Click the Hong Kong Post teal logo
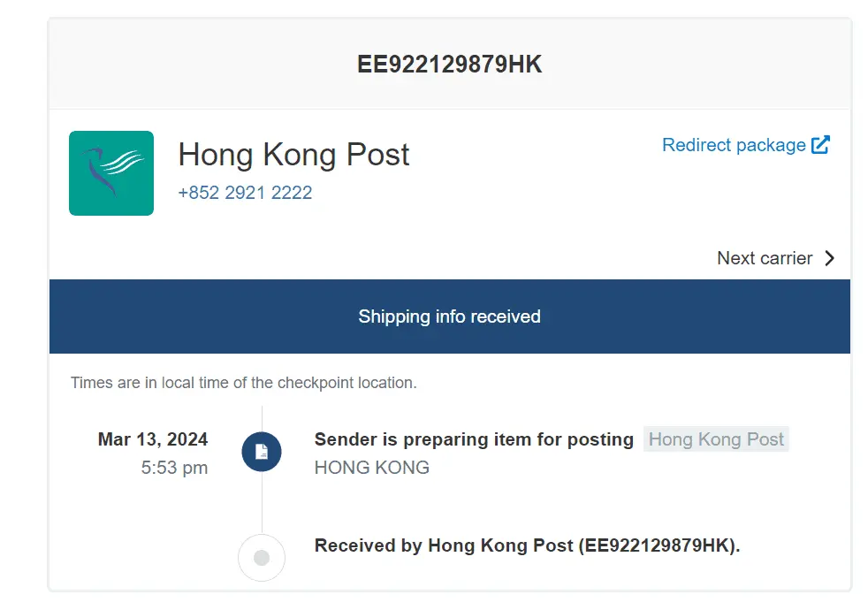 111,173
